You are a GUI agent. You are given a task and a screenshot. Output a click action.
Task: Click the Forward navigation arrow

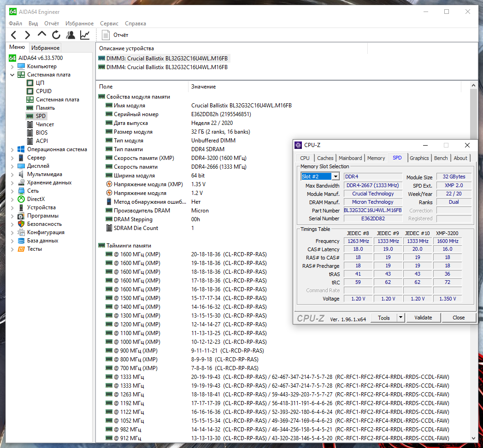pos(27,35)
